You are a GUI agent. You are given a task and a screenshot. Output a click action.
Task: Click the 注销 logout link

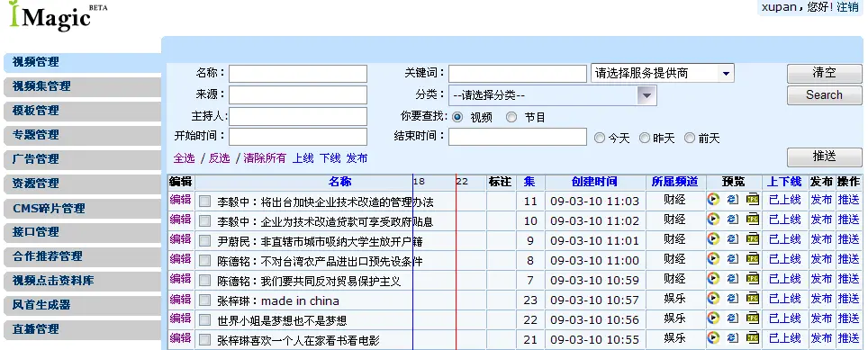point(847,7)
